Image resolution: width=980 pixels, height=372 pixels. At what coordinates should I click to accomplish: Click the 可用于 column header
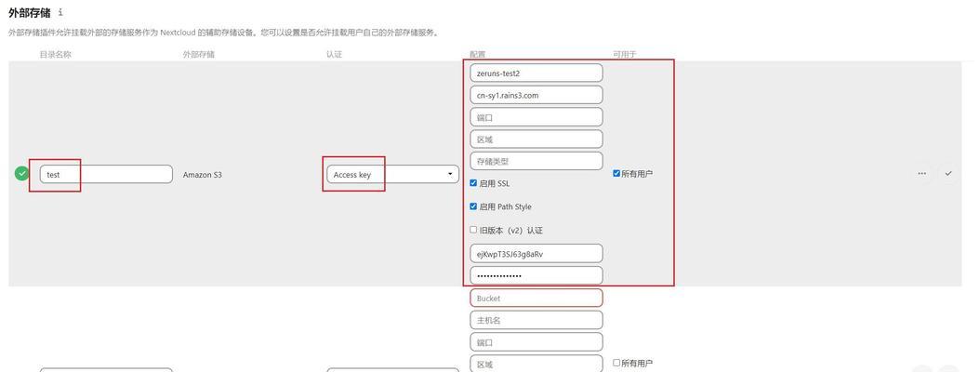coord(625,54)
